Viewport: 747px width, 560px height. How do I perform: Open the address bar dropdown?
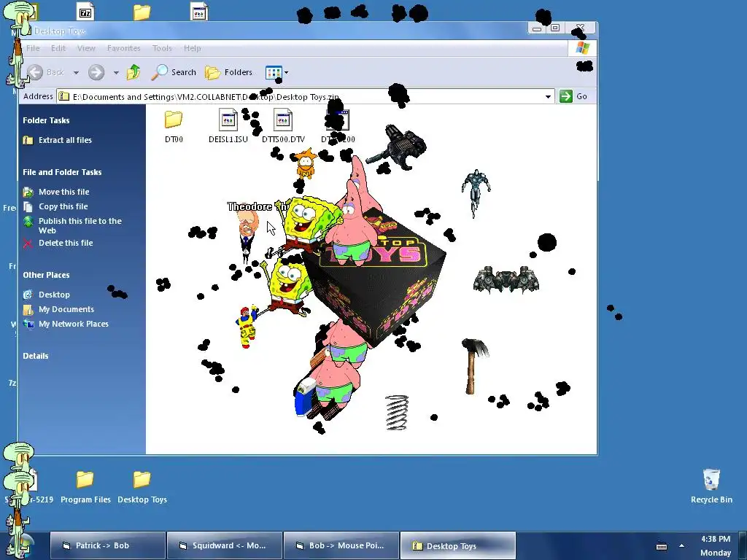pyautogui.click(x=548, y=97)
